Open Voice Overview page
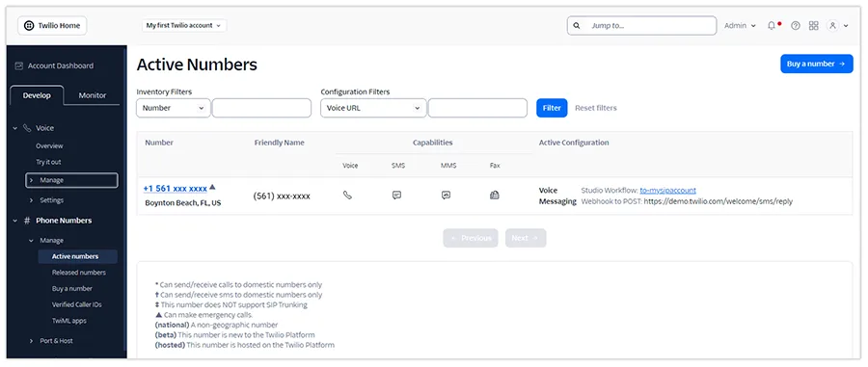868x367 pixels. tap(49, 145)
